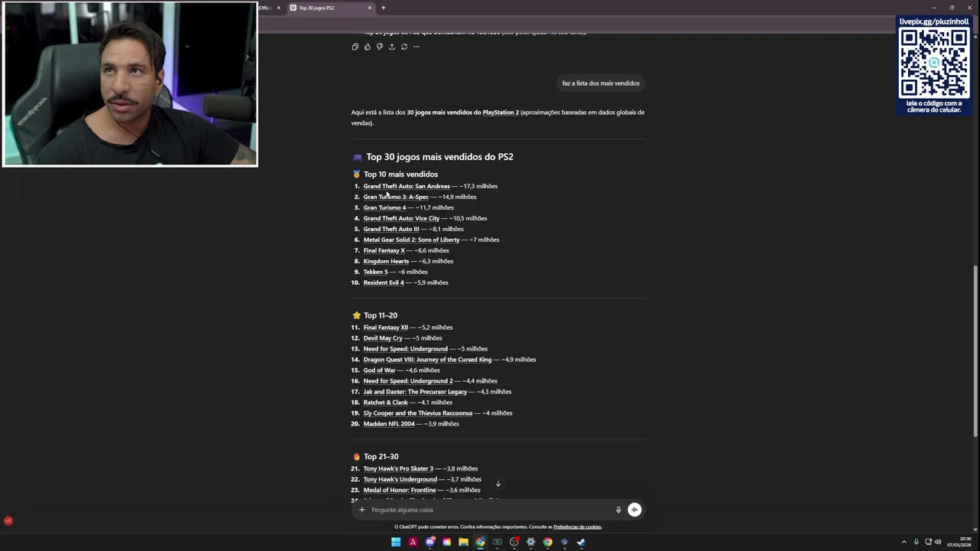Viewport: 980px width, 551px height.
Task: Click the 'Top 11–20' heading
Action: tap(381, 315)
